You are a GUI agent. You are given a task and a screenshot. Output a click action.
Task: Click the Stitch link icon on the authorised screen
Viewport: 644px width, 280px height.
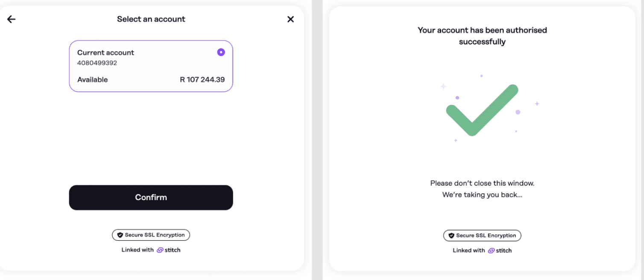492,251
